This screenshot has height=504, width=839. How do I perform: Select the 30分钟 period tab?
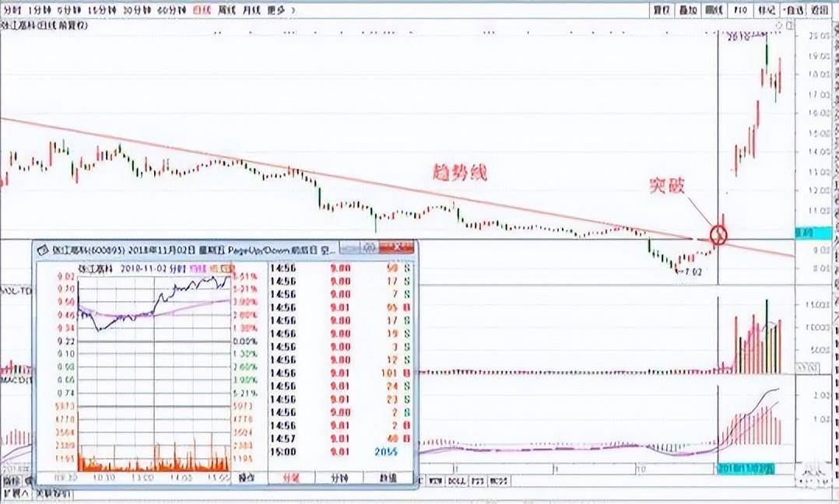[137, 9]
